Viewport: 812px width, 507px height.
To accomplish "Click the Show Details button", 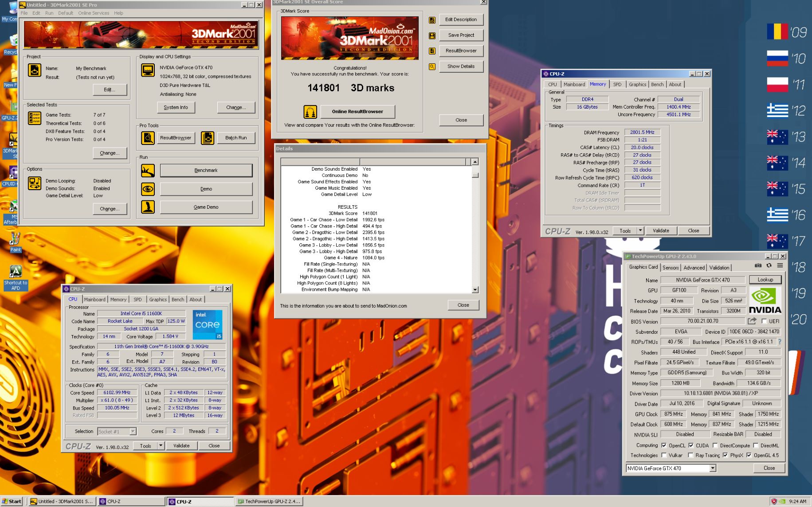I will pyautogui.click(x=461, y=66).
